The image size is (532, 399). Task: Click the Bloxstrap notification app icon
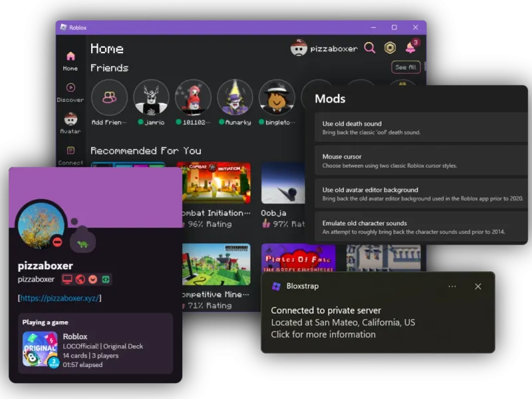(x=277, y=287)
